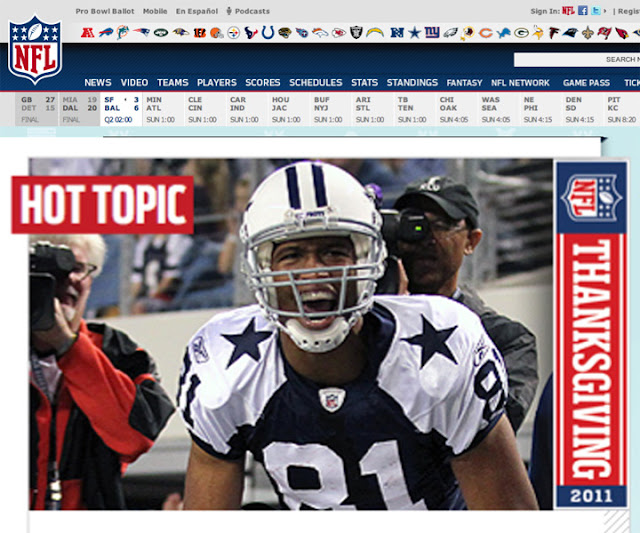Open the MIN vs ATL matchup
Image resolution: width=640 pixels, height=533 pixels.
click(163, 109)
